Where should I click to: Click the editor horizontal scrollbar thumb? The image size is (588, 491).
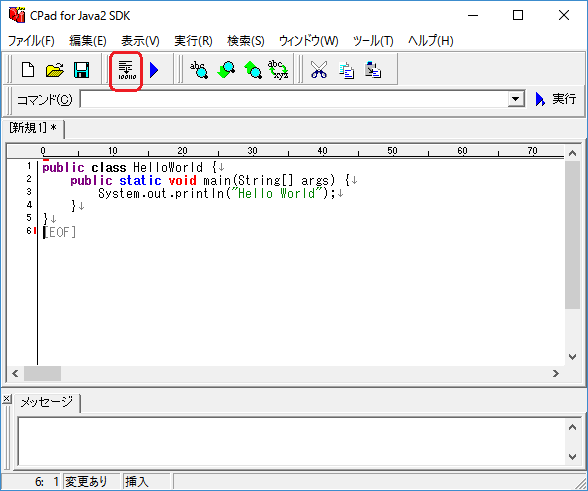click(42, 374)
